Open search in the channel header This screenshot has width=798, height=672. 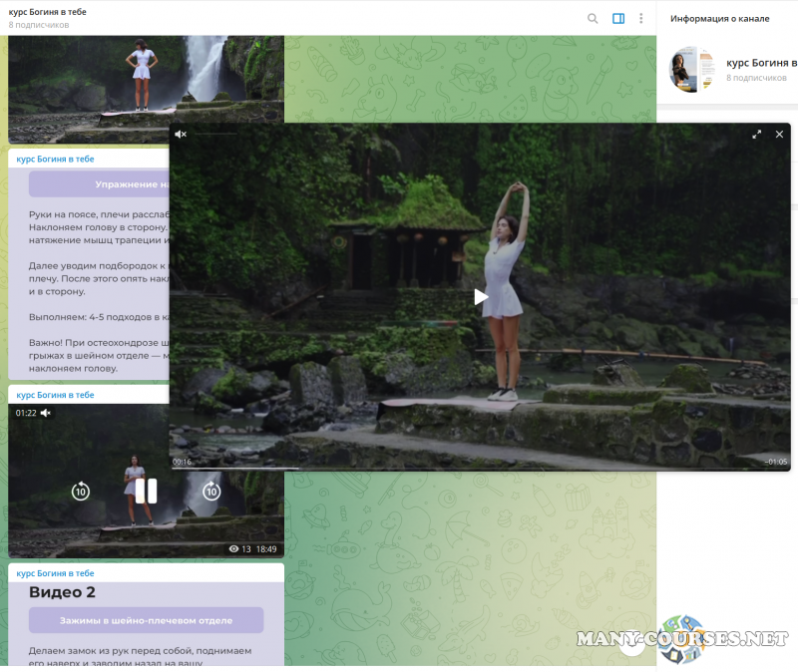point(593,18)
